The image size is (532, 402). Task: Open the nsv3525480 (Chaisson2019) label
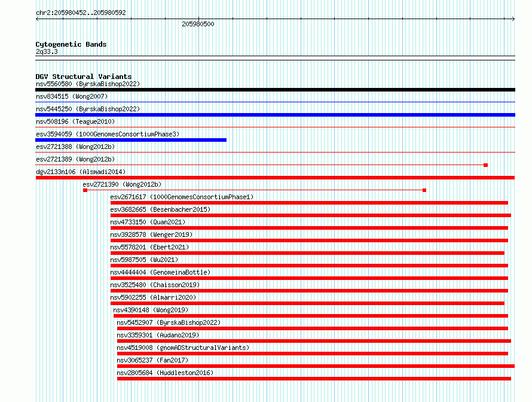point(155,285)
